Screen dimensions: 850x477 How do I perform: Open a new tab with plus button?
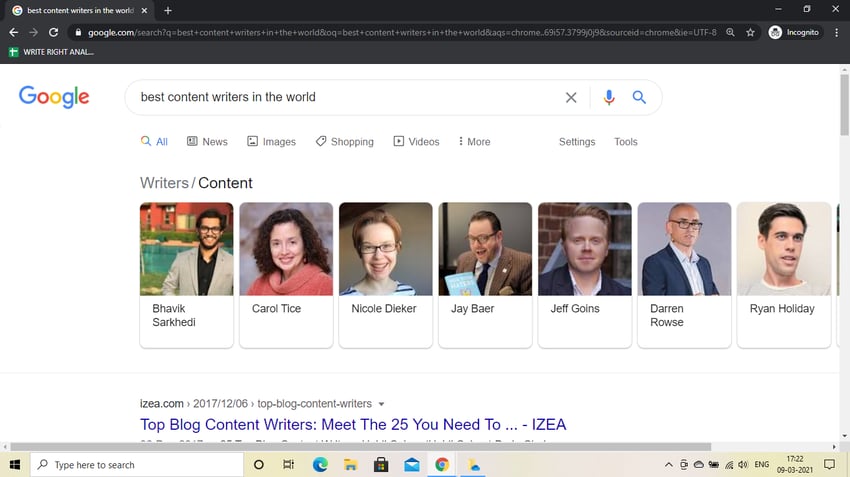pos(168,10)
